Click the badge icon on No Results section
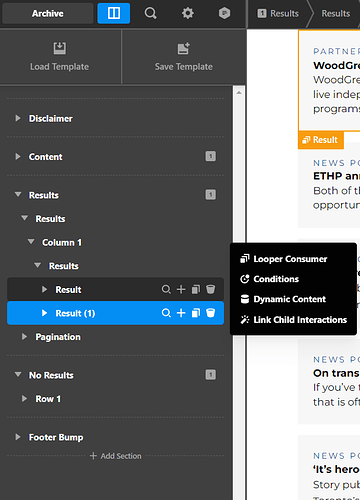Screen dimensions: 360x500 point(211,375)
